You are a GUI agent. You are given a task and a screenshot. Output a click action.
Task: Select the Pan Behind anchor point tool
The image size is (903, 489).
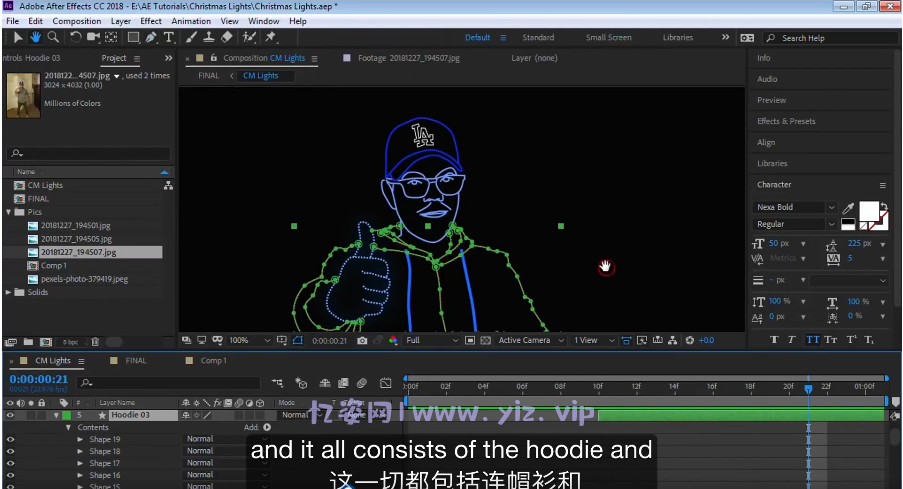(x=111, y=37)
